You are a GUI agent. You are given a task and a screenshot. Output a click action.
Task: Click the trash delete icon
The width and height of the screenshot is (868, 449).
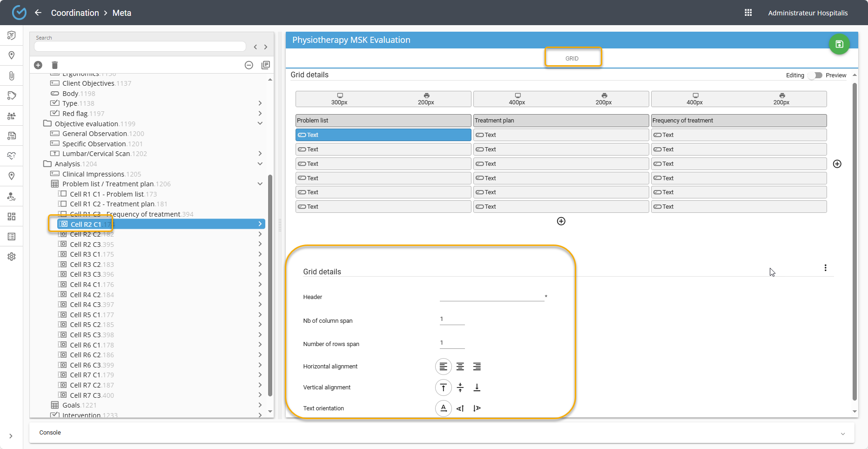point(54,65)
